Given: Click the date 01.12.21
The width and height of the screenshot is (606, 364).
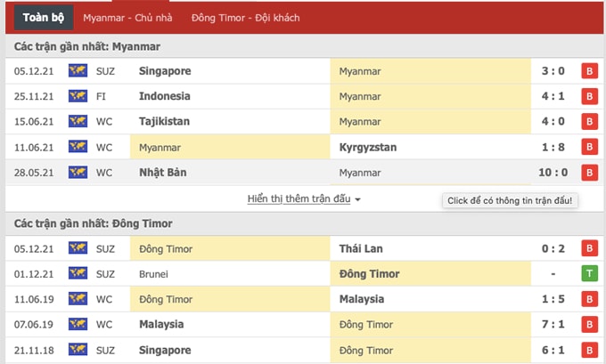Looking at the screenshot, I should click(34, 274).
